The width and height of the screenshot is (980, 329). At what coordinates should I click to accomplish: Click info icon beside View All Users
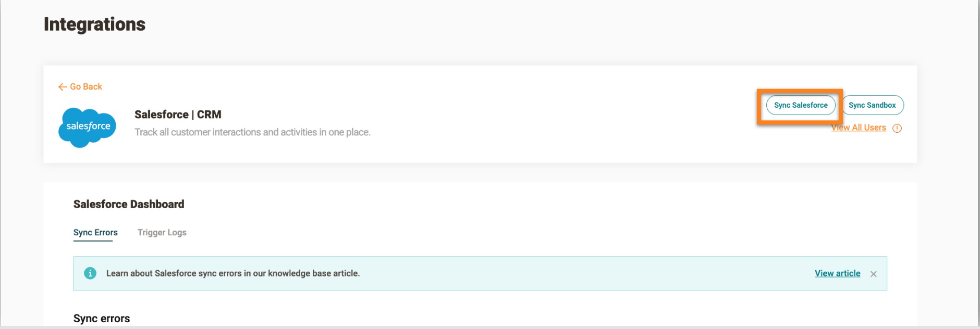897,128
